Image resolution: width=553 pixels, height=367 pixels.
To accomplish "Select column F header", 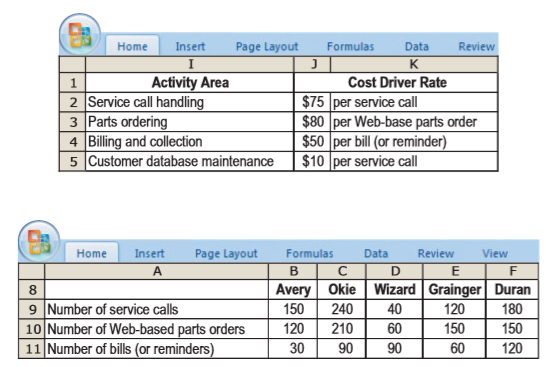I will pos(512,271).
